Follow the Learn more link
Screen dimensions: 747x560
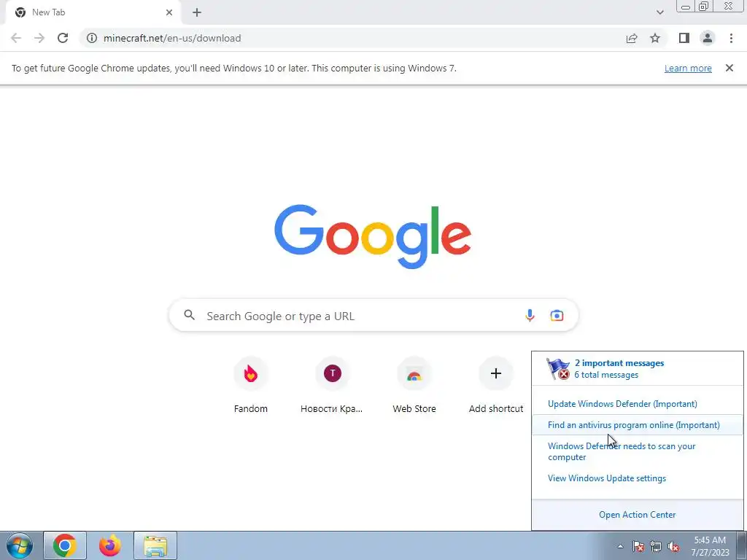(x=688, y=68)
